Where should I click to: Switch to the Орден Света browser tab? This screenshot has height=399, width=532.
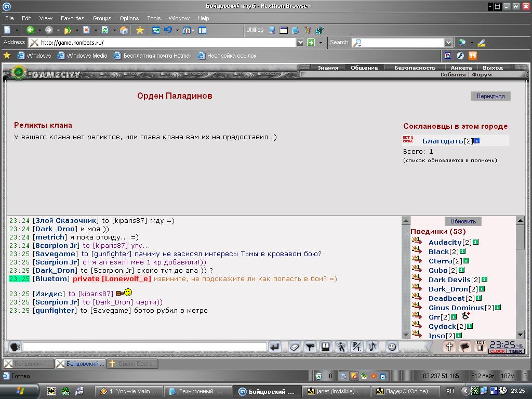click(x=132, y=364)
